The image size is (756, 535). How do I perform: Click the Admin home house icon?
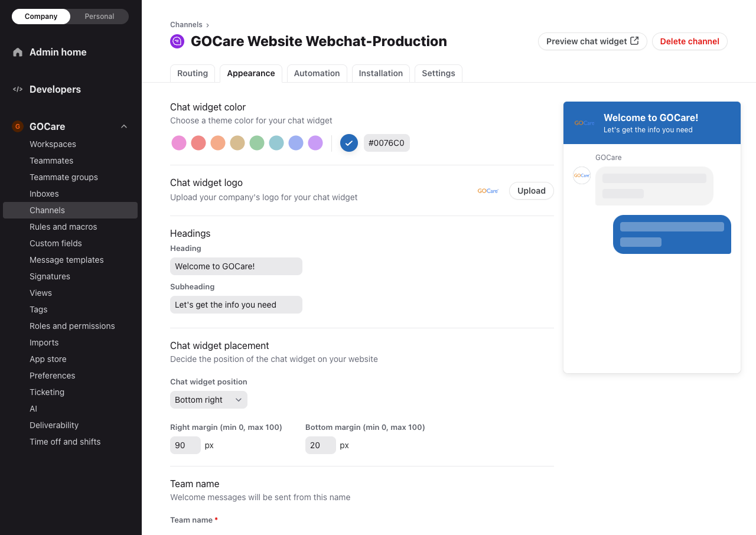pyautogui.click(x=18, y=52)
